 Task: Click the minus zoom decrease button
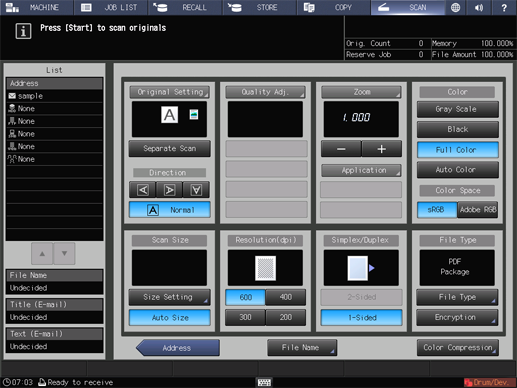(341, 149)
